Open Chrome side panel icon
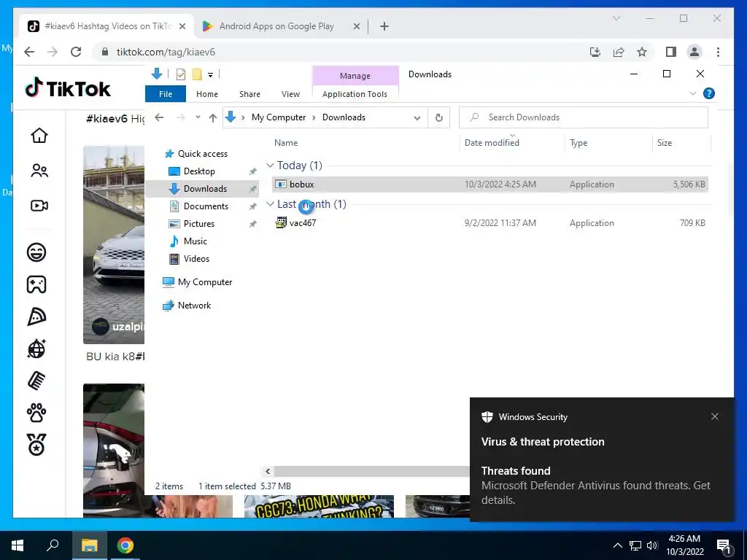747x560 pixels. point(671,52)
